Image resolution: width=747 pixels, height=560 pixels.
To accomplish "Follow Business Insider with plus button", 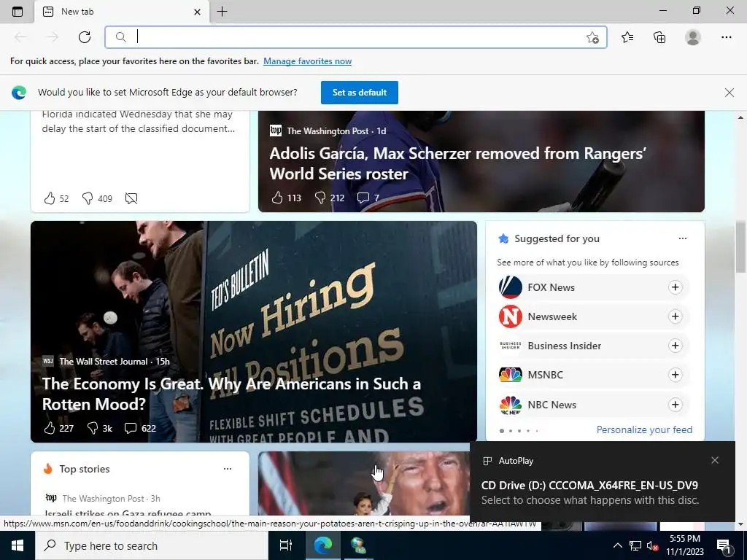I will [x=675, y=346].
